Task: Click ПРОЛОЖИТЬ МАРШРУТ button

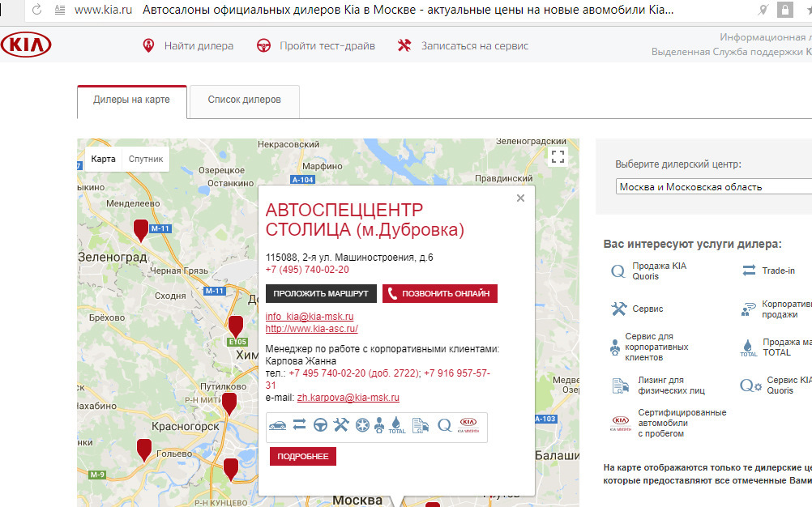Action: [321, 293]
